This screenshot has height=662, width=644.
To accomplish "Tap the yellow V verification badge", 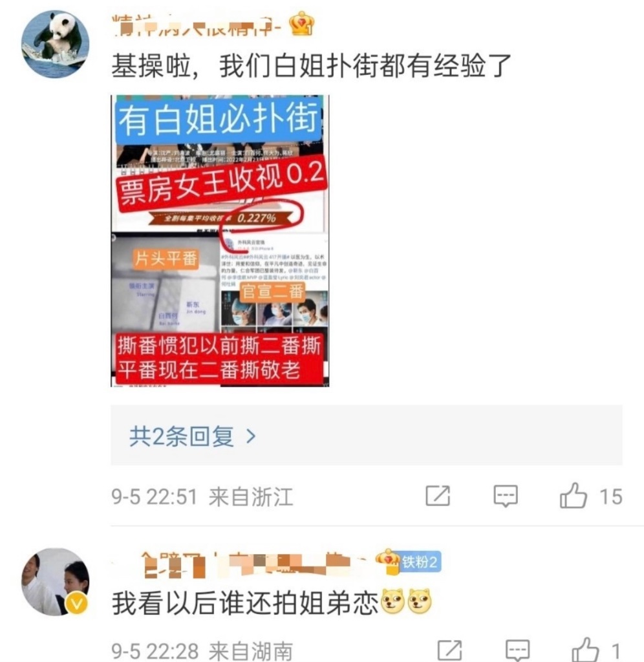I will pyautogui.click(x=76, y=604).
